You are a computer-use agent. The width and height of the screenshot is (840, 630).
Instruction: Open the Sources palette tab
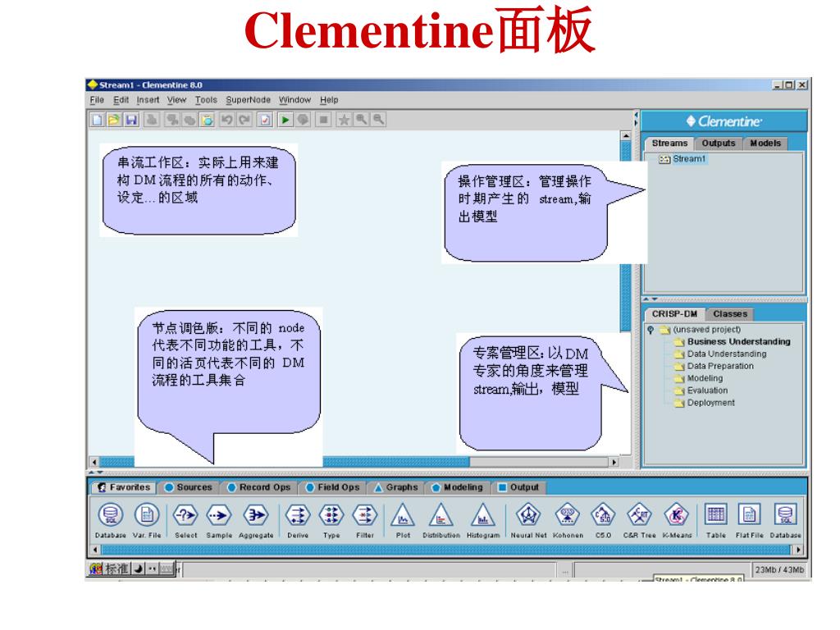coord(189,487)
